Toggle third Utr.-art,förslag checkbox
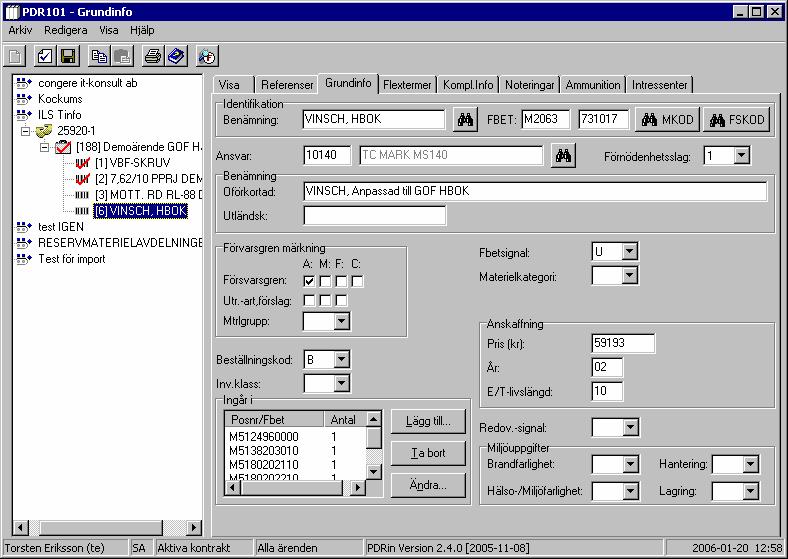Screen dimensions: 788x559 click(341, 301)
